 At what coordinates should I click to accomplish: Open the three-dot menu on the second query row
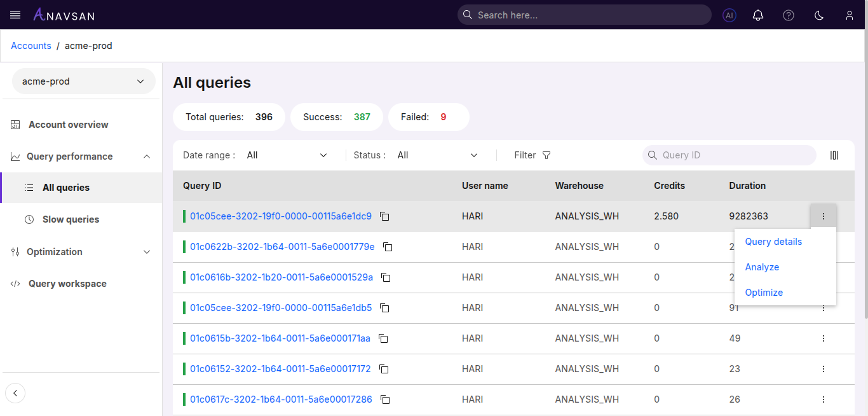[824, 247]
